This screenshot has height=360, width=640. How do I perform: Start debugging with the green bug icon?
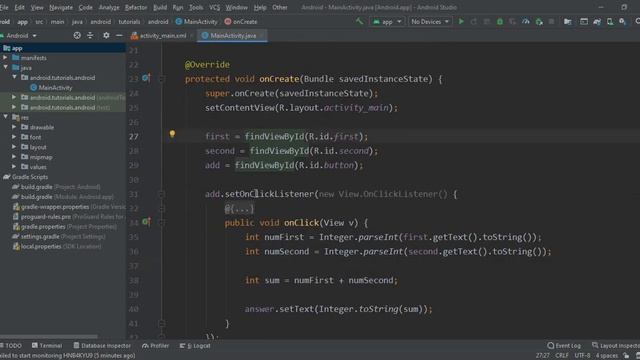[x=500, y=22]
